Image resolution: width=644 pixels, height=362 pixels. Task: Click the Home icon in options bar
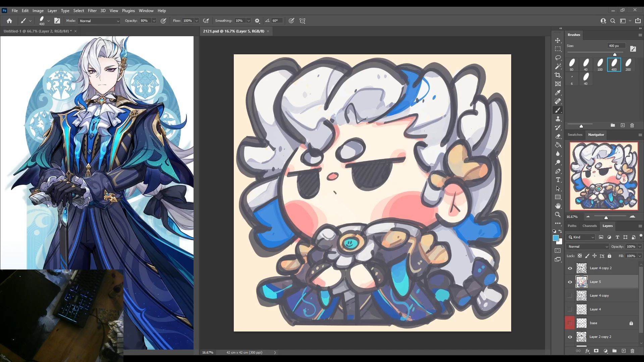point(9,21)
